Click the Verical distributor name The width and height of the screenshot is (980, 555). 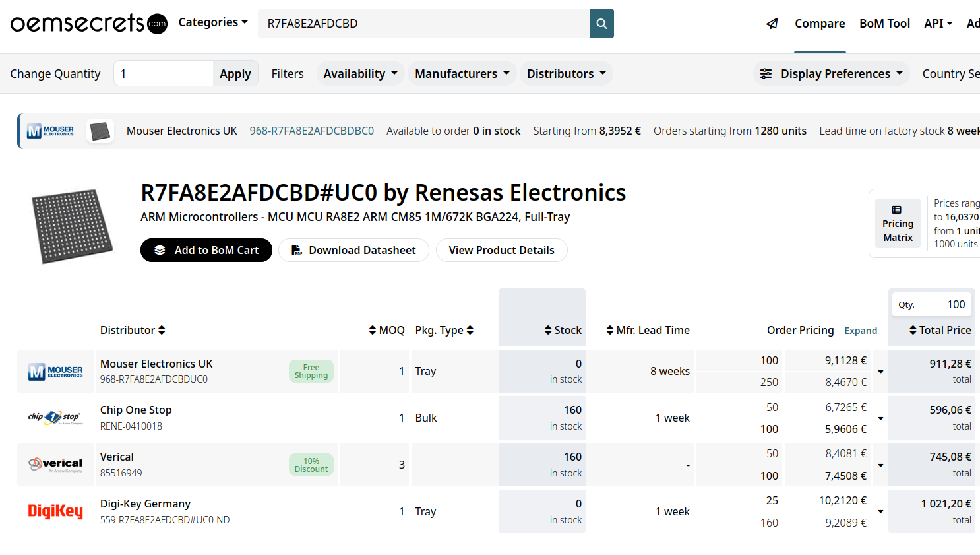pos(117,457)
